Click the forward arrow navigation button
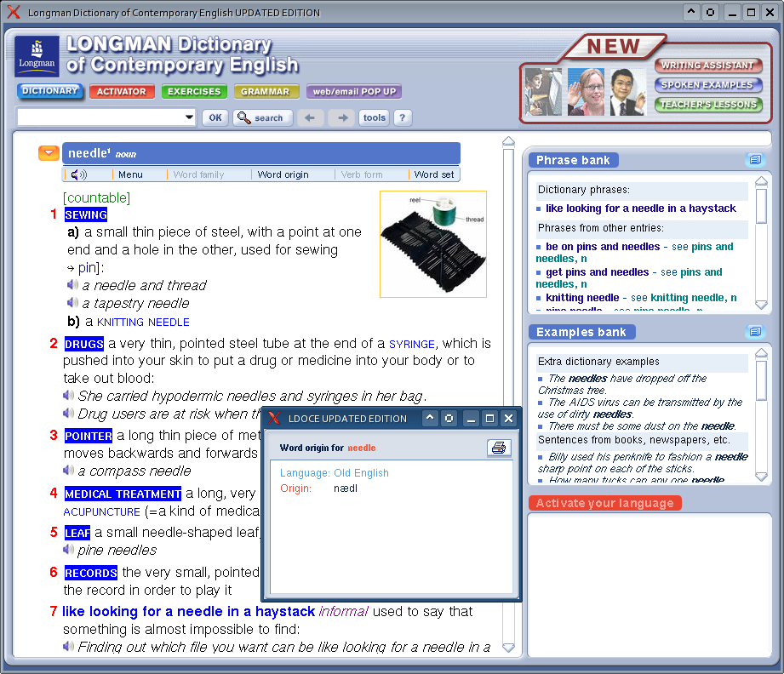The image size is (784, 674). pos(341,118)
